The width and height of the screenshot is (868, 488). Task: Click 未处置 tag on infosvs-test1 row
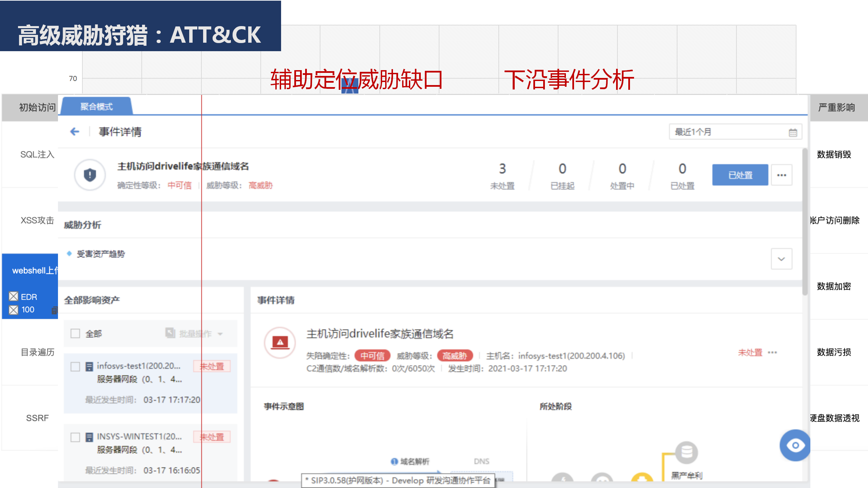click(212, 366)
